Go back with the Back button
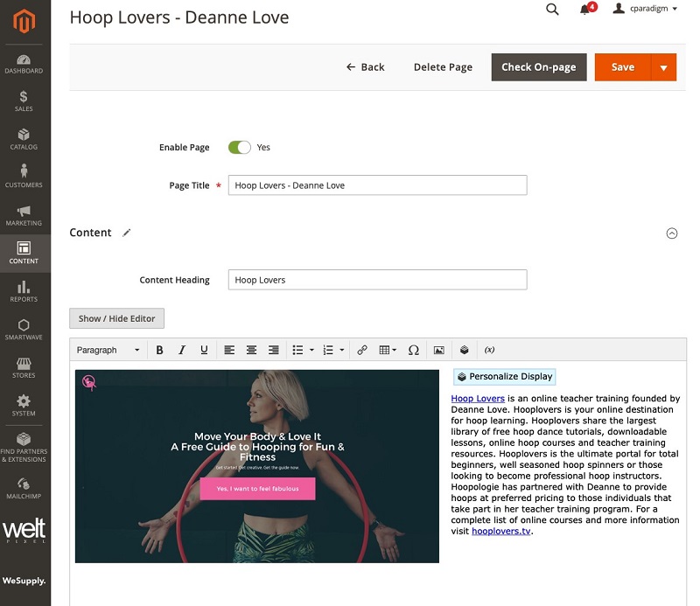The image size is (700, 606). coord(365,67)
